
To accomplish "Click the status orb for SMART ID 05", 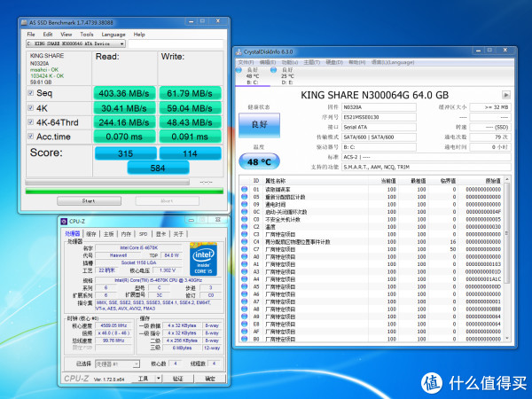I will (245, 197).
